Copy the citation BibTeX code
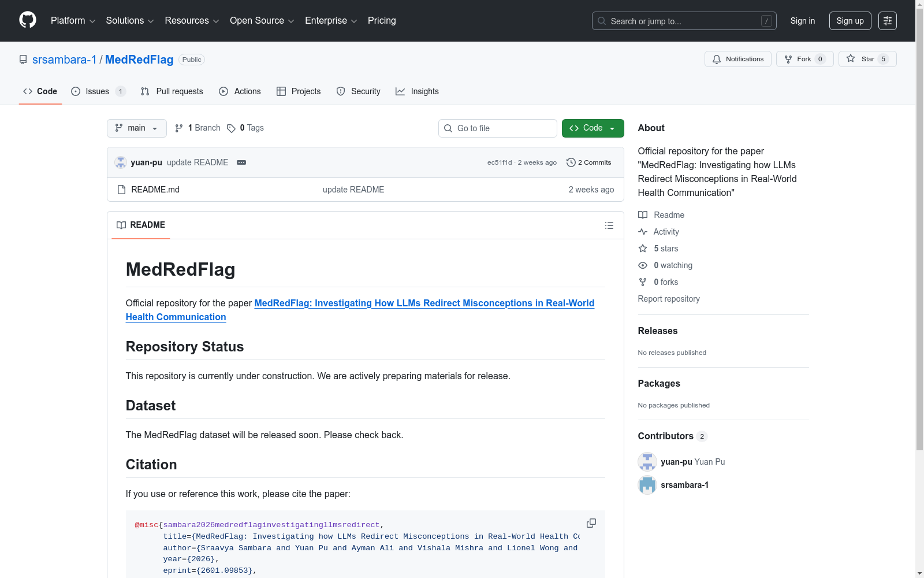This screenshot has width=924, height=578. tap(591, 523)
